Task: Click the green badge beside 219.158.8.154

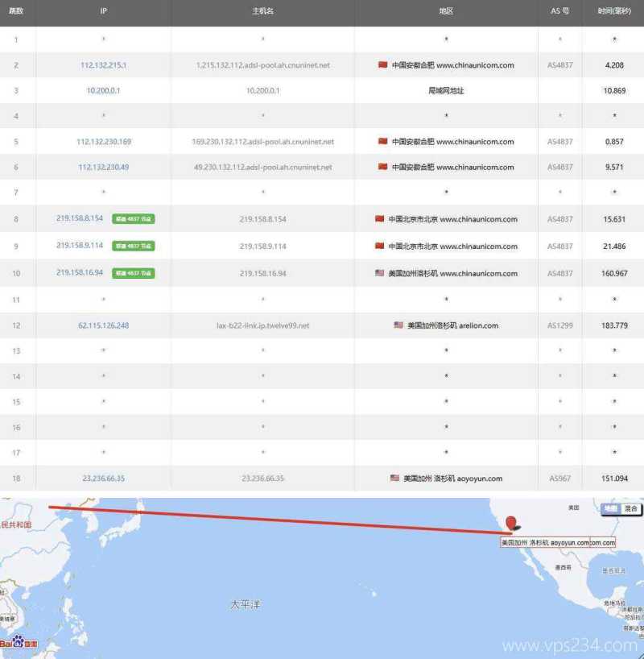Action: tap(134, 219)
